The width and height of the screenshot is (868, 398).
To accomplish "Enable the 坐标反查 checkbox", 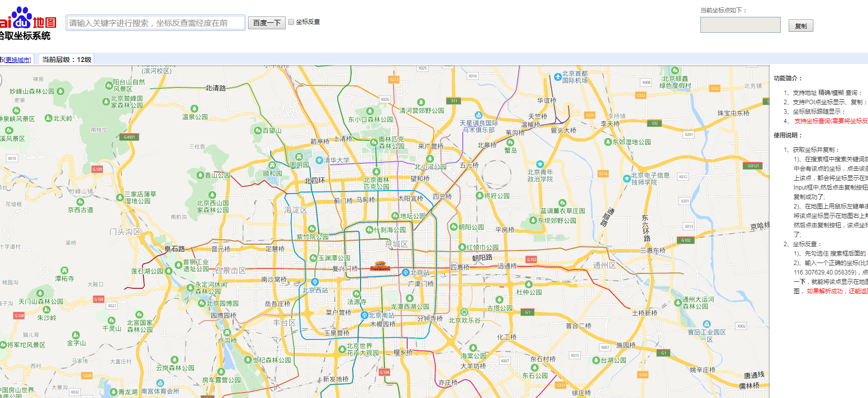I will [291, 22].
